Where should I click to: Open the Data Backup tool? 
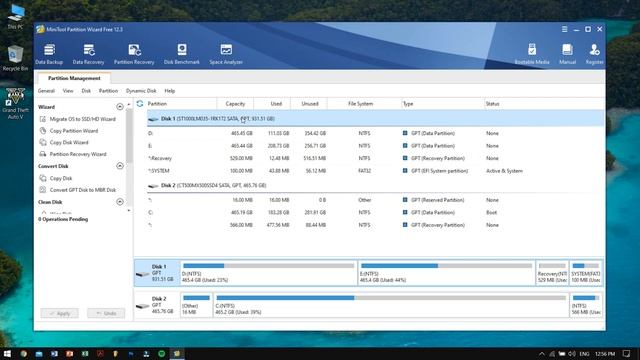(49, 54)
